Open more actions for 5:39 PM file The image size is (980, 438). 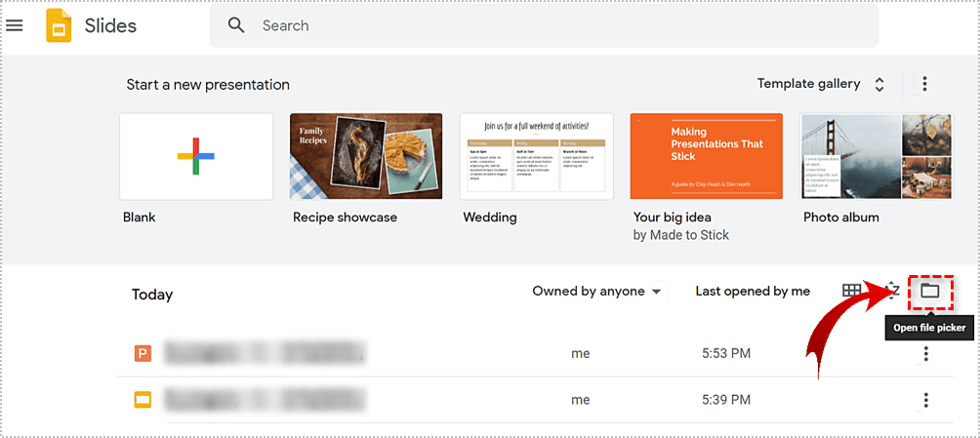coord(925,400)
